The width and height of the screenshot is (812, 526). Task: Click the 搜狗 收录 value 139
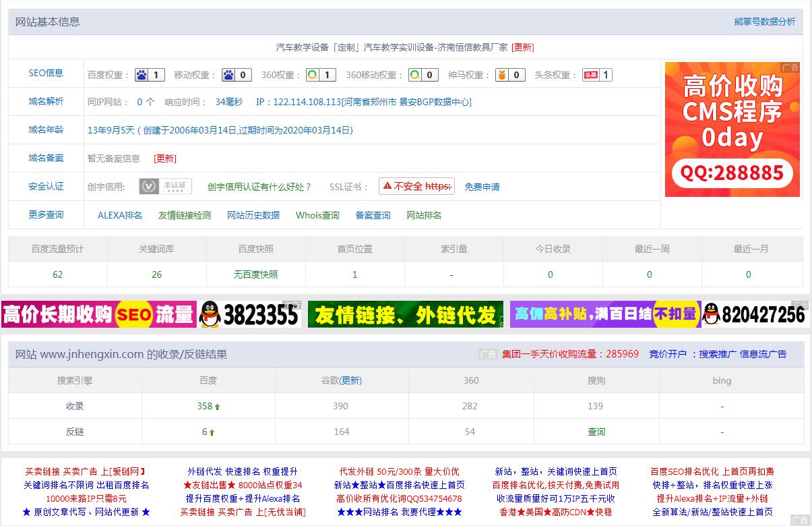pos(596,406)
